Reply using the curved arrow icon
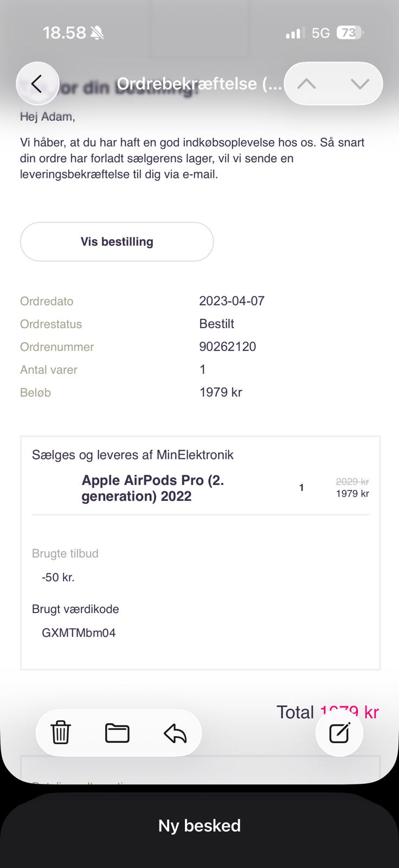The image size is (399, 868). (175, 733)
